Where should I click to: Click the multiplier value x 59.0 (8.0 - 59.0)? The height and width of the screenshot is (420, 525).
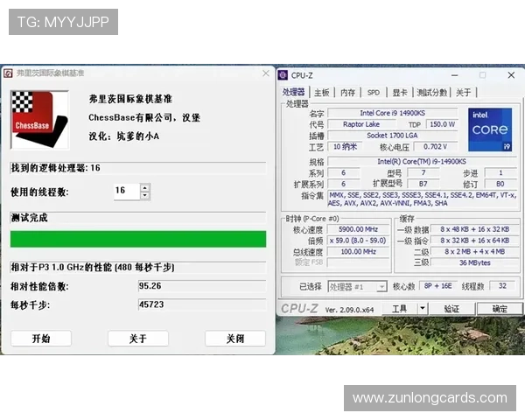[358, 241]
